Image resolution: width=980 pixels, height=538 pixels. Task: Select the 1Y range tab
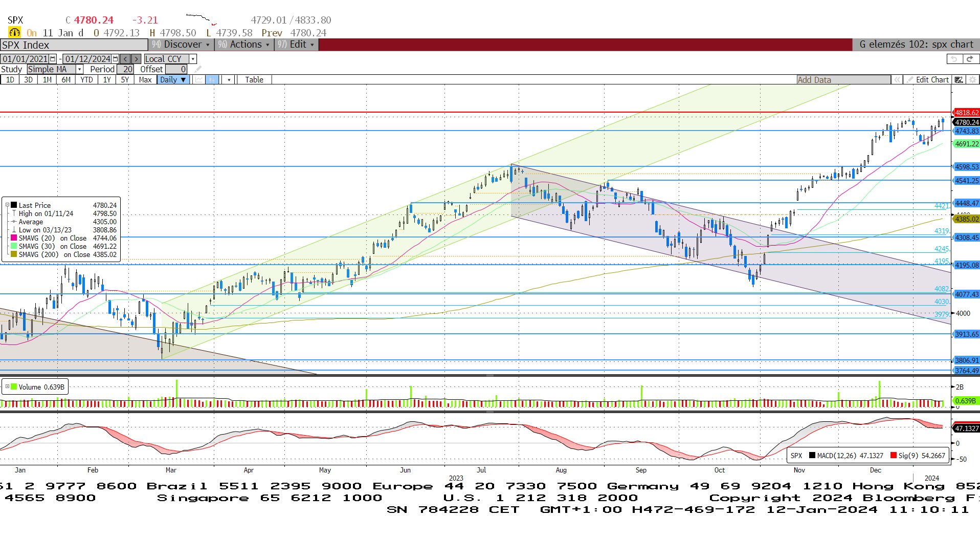[107, 79]
